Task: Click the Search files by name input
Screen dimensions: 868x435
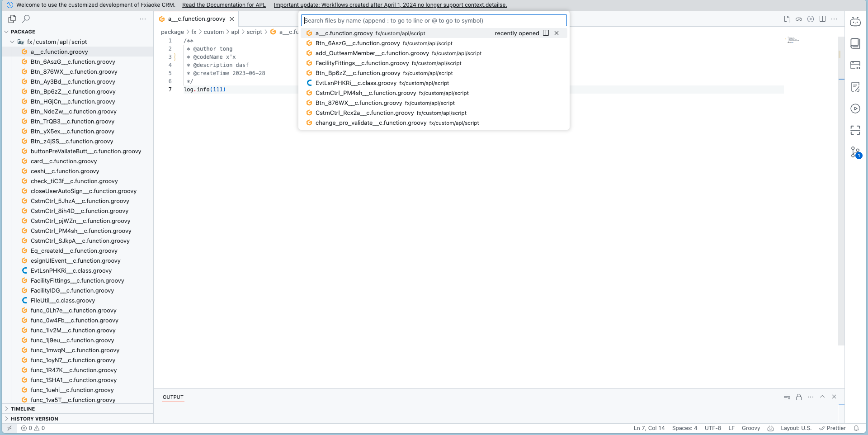Action: point(434,20)
